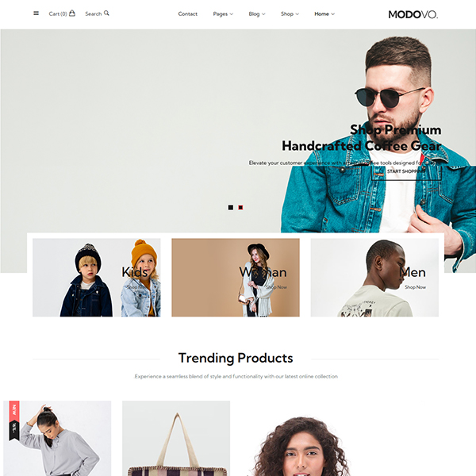Image resolution: width=476 pixels, height=476 pixels.
Task: Select the second red slider dot
Action: click(240, 207)
